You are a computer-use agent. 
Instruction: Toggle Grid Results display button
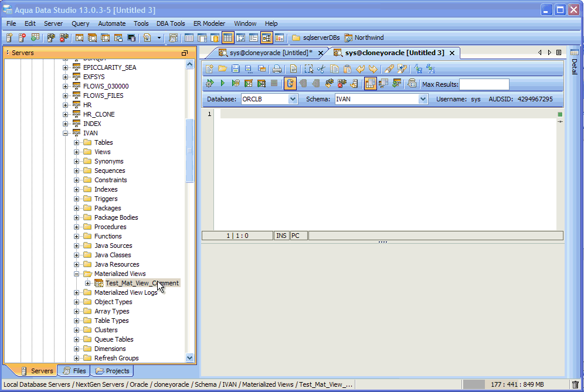(370, 83)
